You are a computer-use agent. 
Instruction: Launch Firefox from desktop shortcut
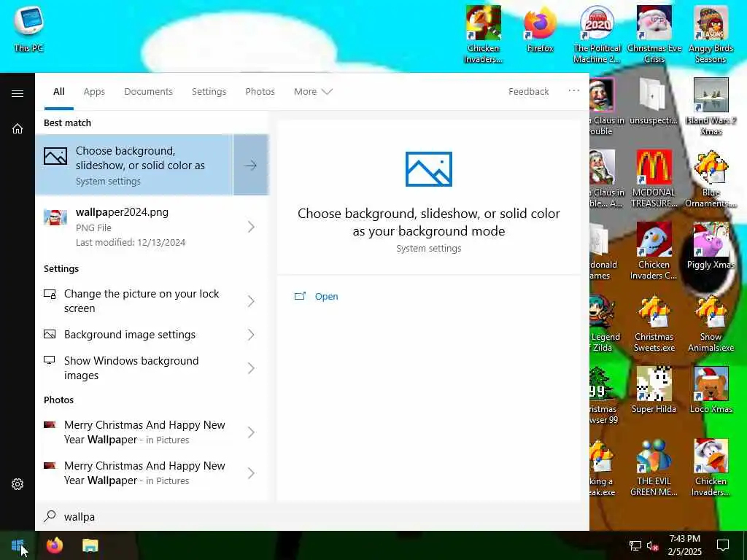tap(541, 29)
